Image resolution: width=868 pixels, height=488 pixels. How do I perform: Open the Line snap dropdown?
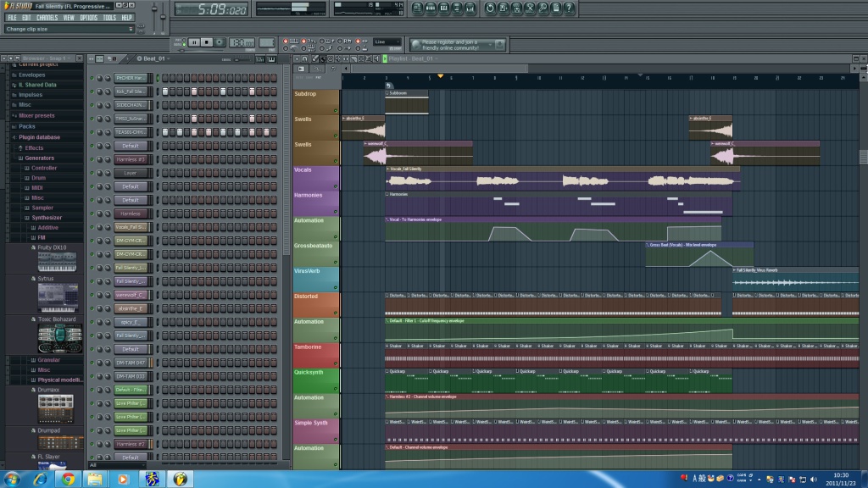[x=387, y=42]
